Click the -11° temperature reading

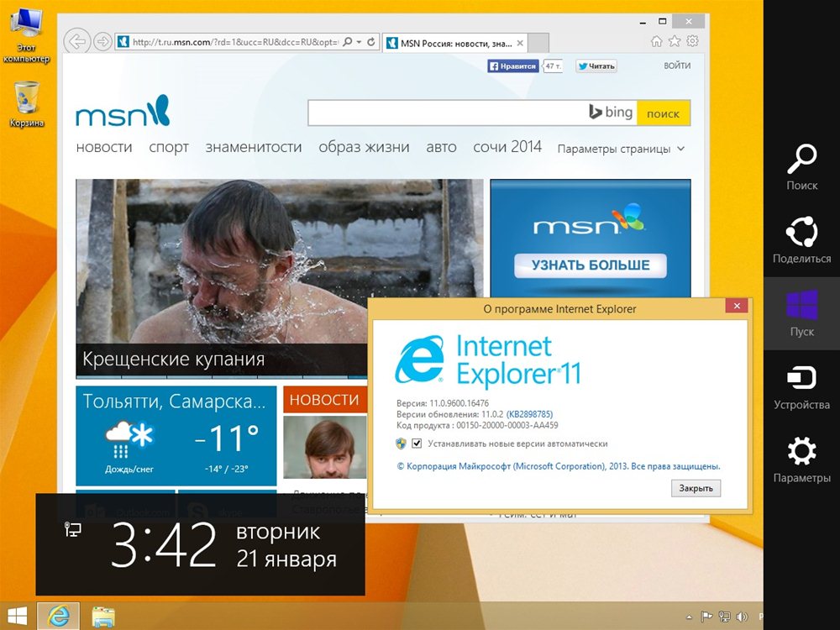227,438
